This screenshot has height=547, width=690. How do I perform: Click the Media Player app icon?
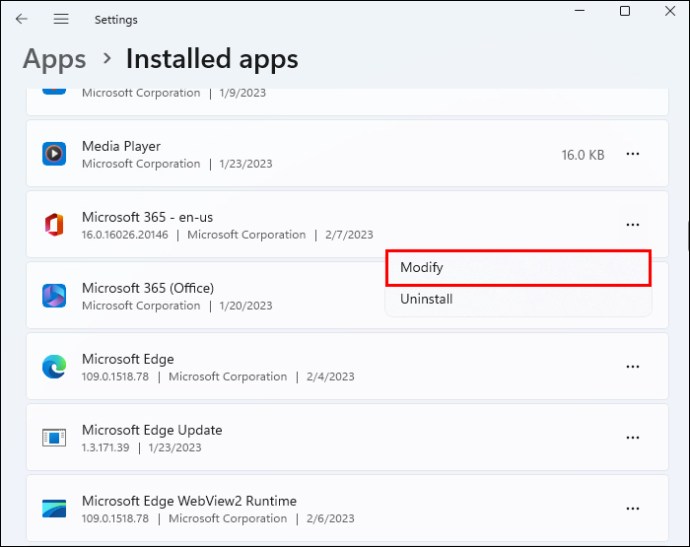[x=54, y=154]
